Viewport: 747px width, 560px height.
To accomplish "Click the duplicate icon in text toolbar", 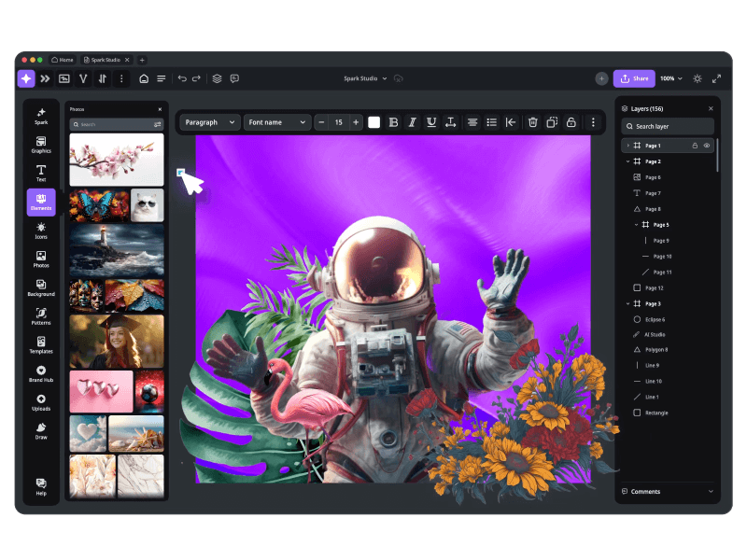I will coord(552,122).
